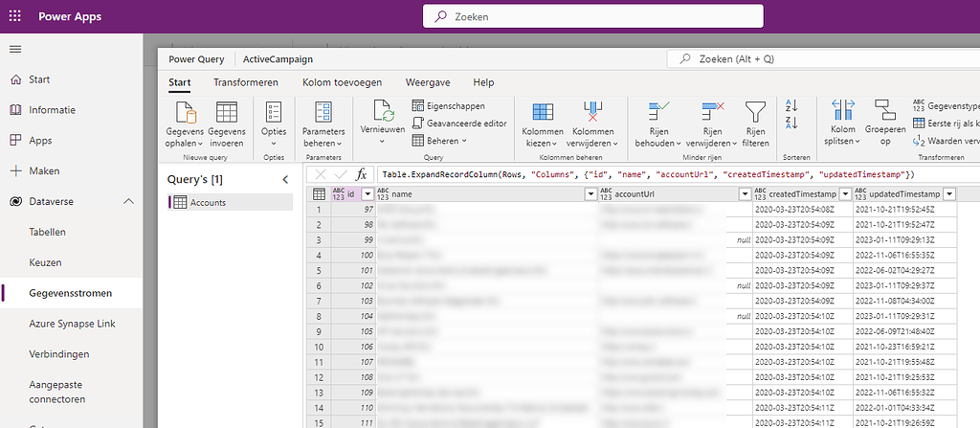The image size is (980, 428).
Task: Click the Rijen filteren funnel icon
Action: 755,110
